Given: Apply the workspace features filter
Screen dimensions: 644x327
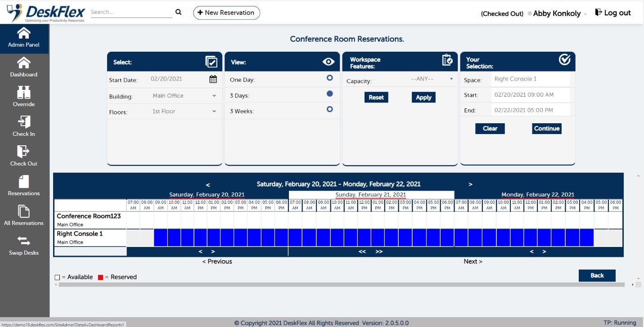Looking at the screenshot, I should [x=423, y=97].
